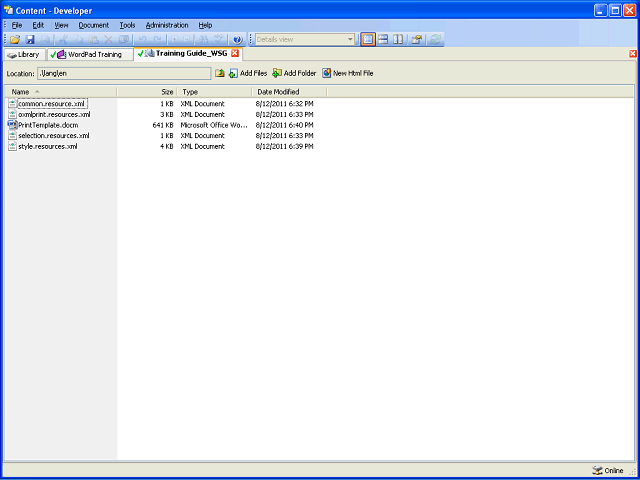Click the Microsoft Office Wo... type cell
Screen dimensions: 640x480
pyautogui.click(x=214, y=125)
